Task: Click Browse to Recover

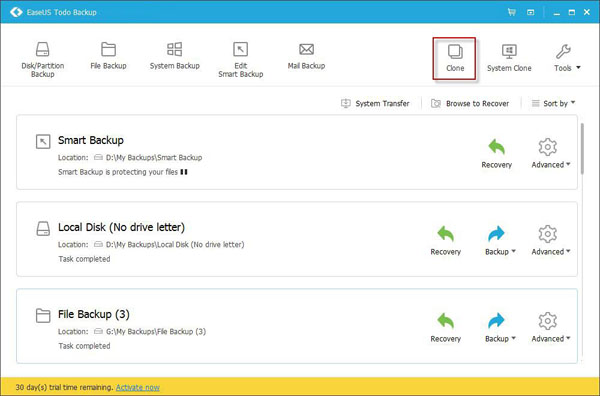Action: (470, 103)
